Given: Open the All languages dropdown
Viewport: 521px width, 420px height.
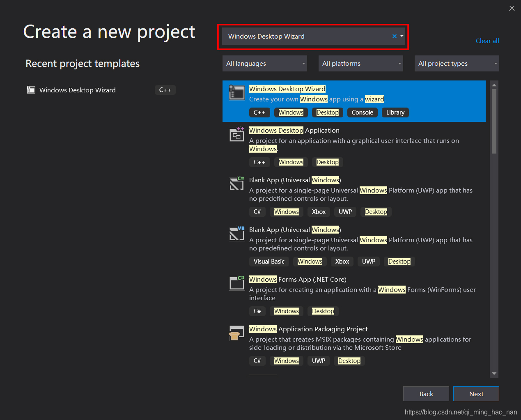Looking at the screenshot, I should pyautogui.click(x=265, y=64).
